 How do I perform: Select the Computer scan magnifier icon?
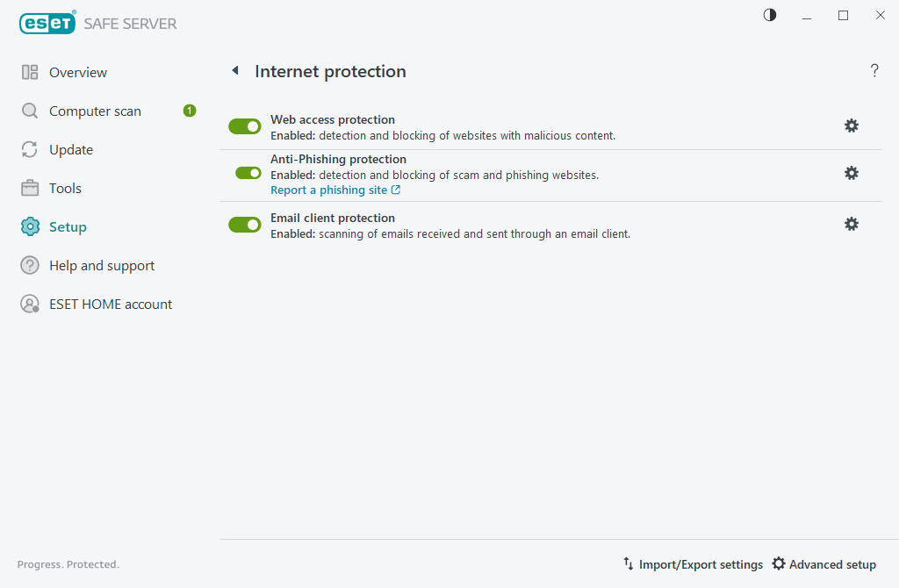[x=29, y=111]
